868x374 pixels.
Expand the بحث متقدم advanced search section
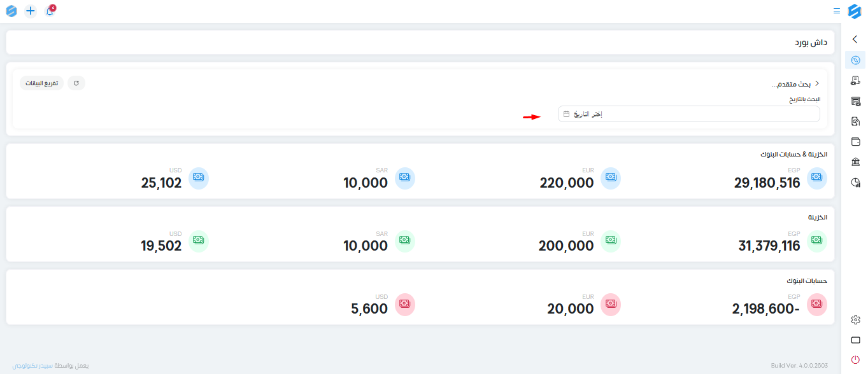click(795, 84)
